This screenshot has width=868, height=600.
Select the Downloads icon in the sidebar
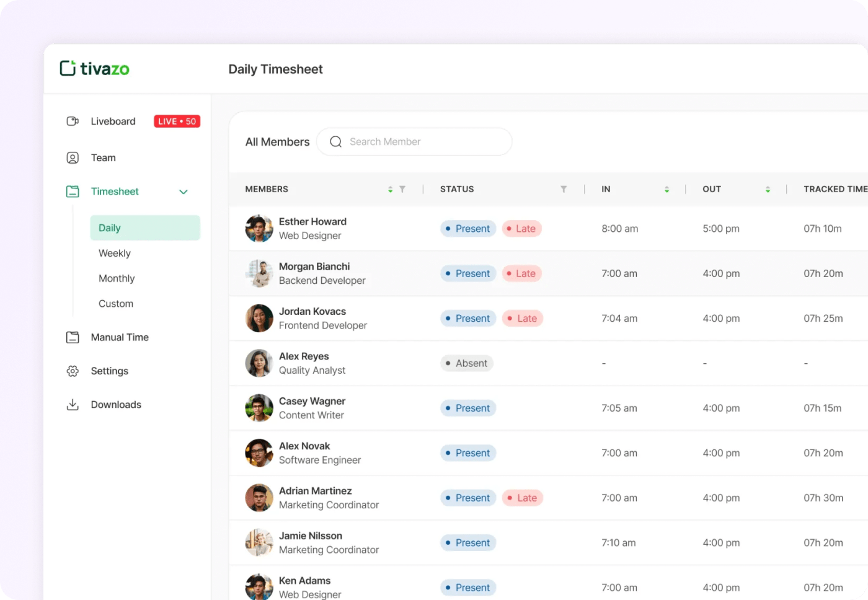pyautogui.click(x=73, y=404)
